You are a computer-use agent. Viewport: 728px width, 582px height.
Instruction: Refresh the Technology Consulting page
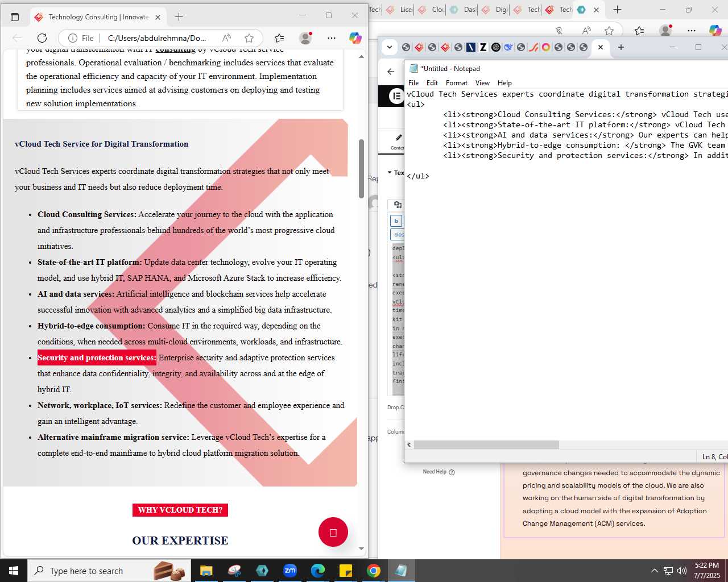(42, 38)
